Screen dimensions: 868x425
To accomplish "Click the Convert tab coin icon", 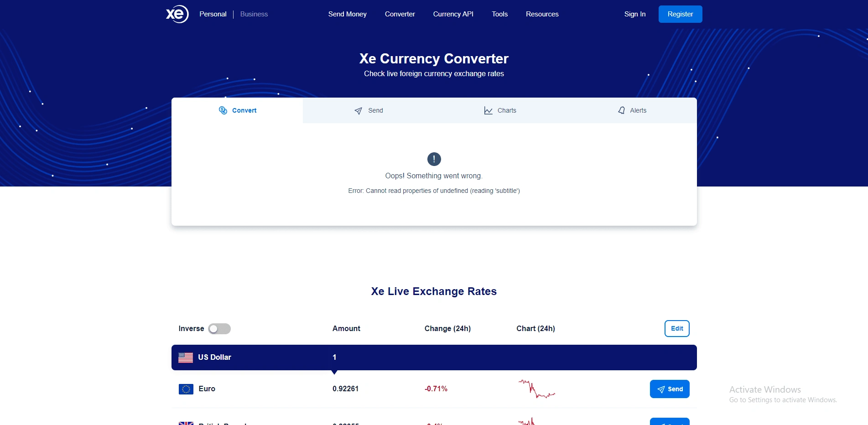I will 223,110.
